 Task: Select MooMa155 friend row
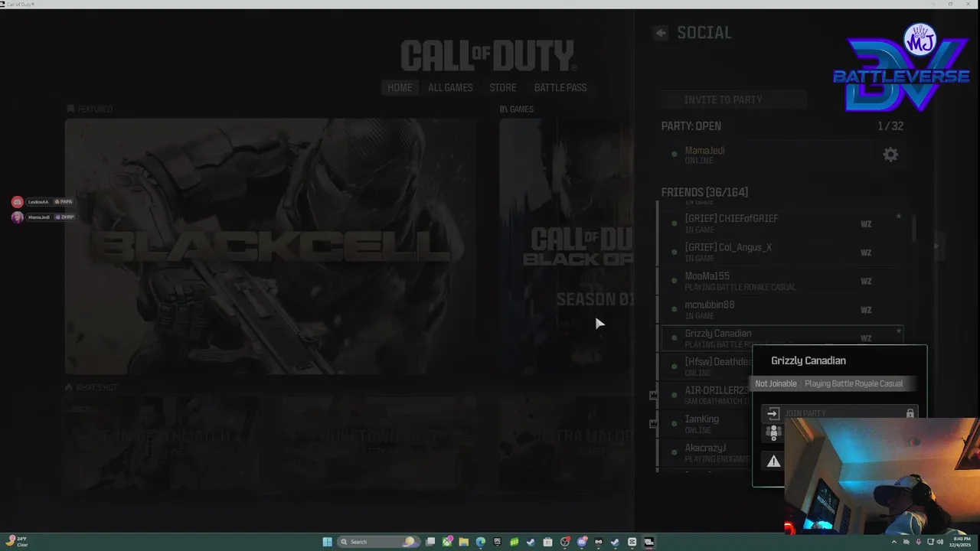pos(782,281)
